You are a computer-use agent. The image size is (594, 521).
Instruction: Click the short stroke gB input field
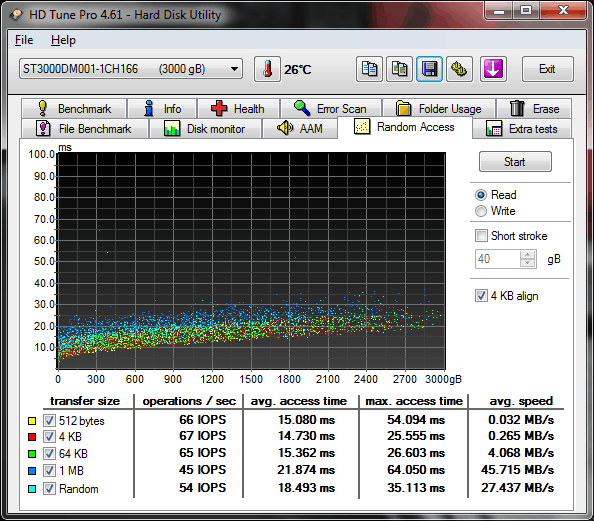498,259
